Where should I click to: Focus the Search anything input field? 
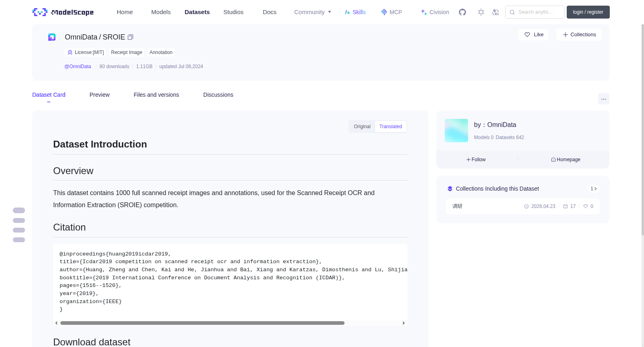point(535,12)
